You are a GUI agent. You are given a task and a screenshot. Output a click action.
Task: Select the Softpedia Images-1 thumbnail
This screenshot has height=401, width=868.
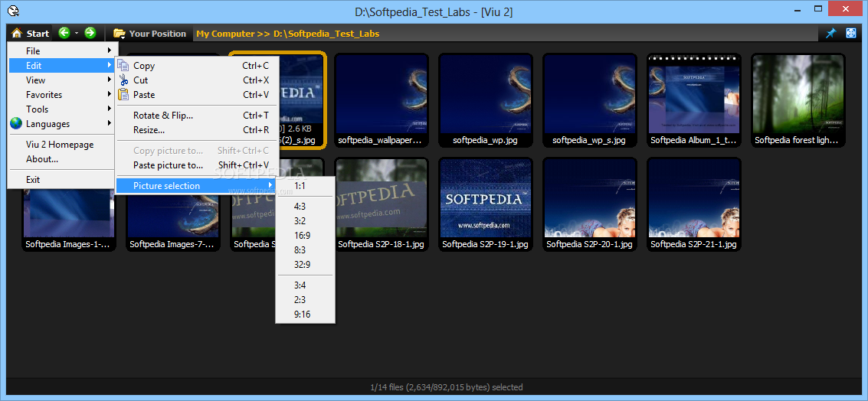(69, 221)
